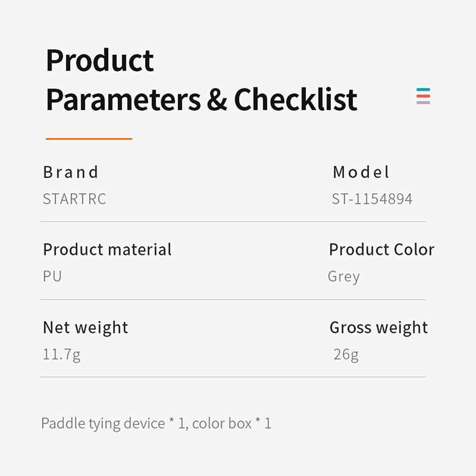Select the Gross weight label

click(x=379, y=328)
